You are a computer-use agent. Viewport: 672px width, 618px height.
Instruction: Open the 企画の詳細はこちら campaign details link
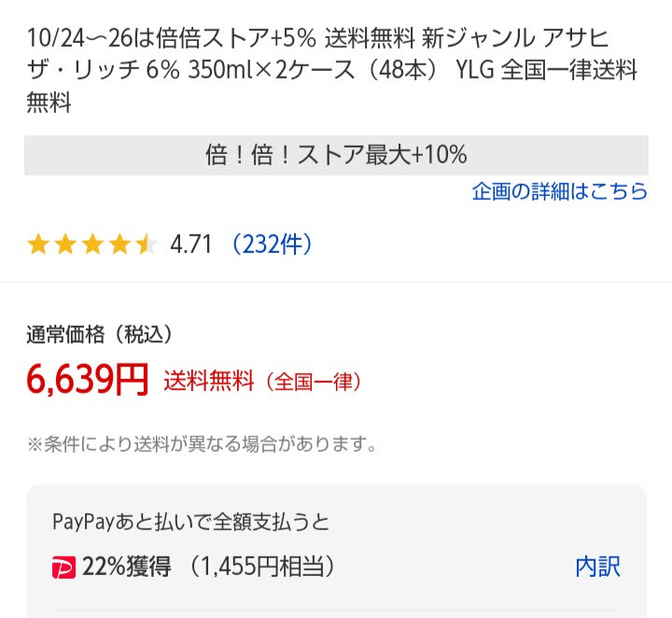[560, 191]
